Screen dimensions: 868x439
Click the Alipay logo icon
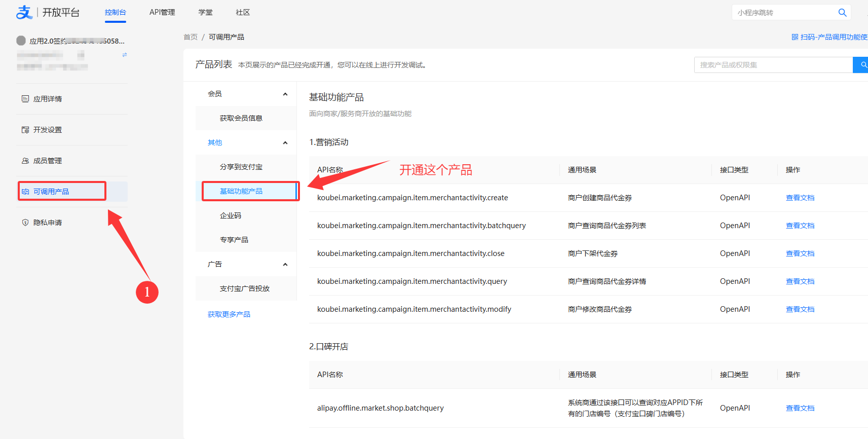[x=24, y=12]
